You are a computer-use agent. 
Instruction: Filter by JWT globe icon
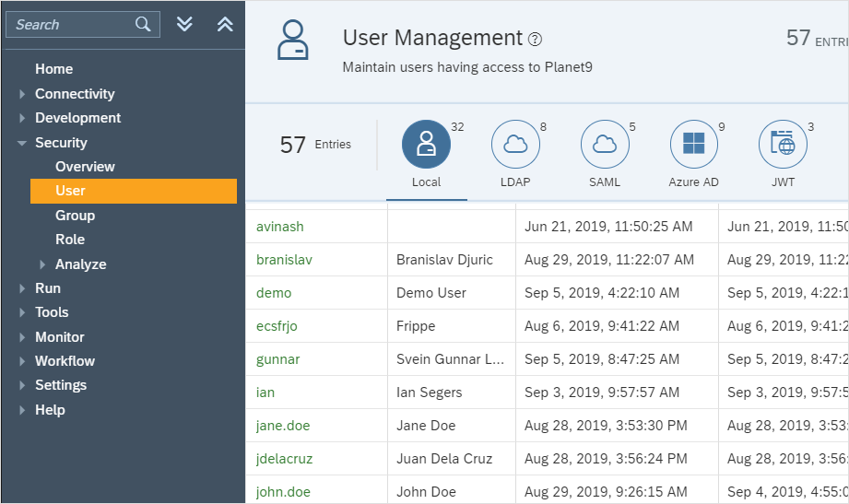(783, 144)
